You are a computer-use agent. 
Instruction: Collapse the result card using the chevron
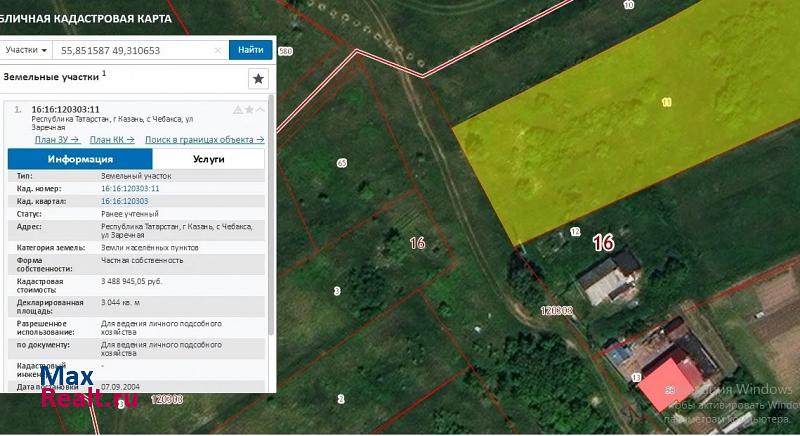260,109
